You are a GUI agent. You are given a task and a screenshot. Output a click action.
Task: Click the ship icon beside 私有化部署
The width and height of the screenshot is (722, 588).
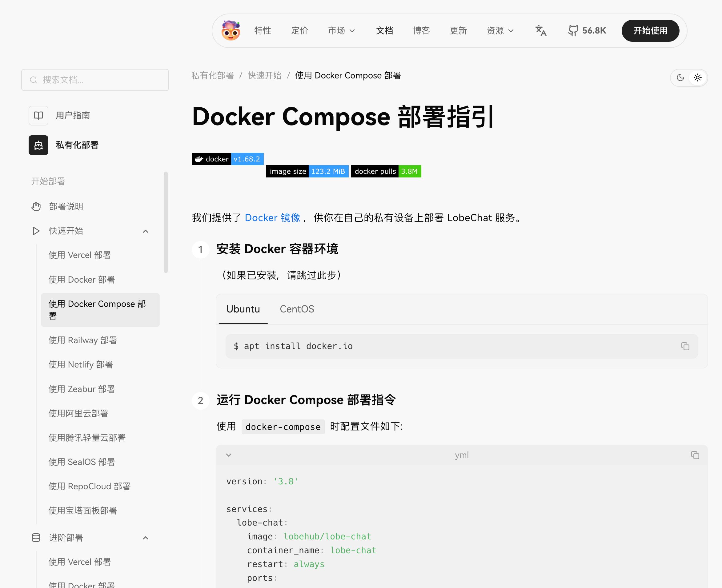point(38,145)
